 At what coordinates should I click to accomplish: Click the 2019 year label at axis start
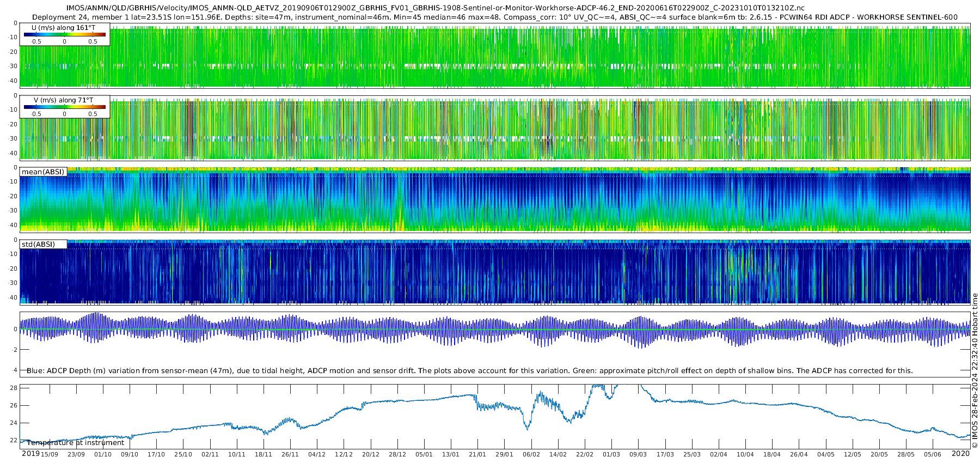point(30,454)
